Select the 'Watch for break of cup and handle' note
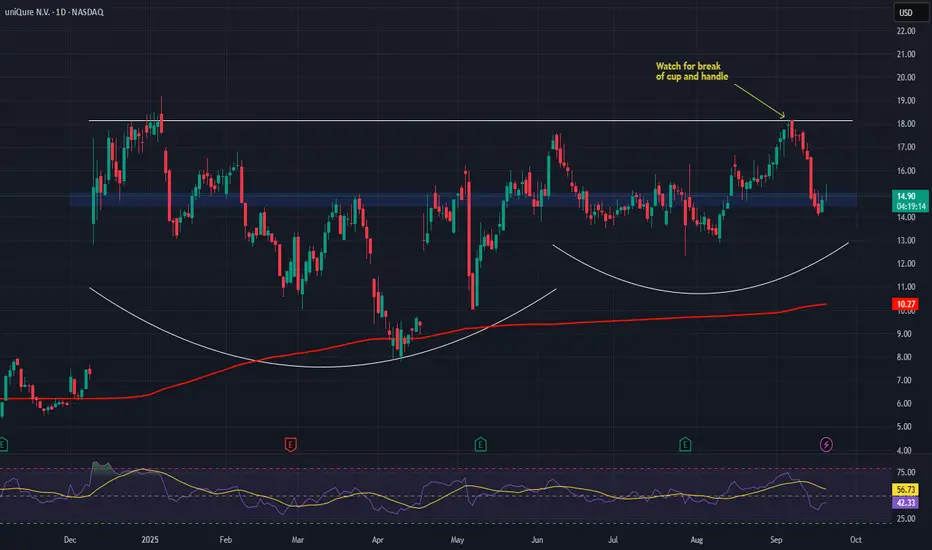Screen dimensions: 932x550 point(692,71)
